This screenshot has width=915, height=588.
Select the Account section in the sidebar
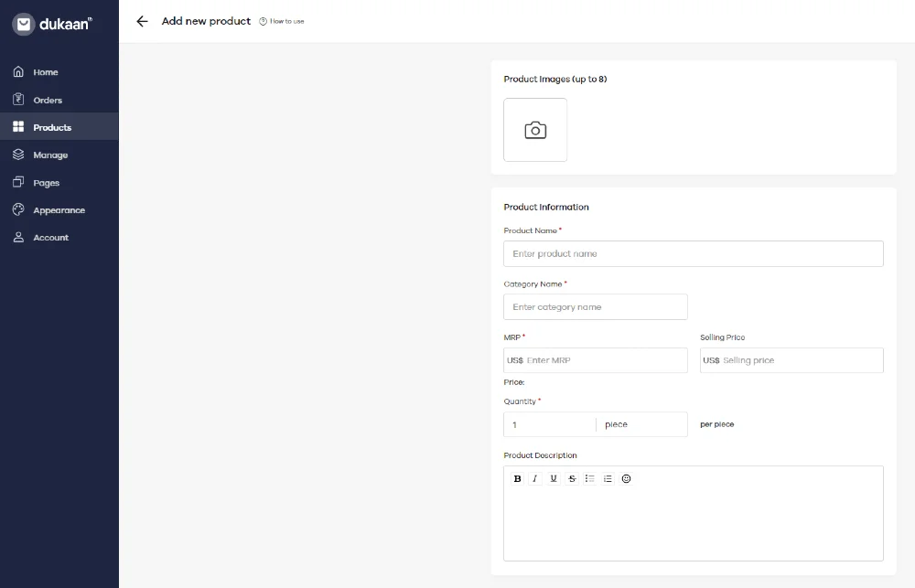(49, 237)
